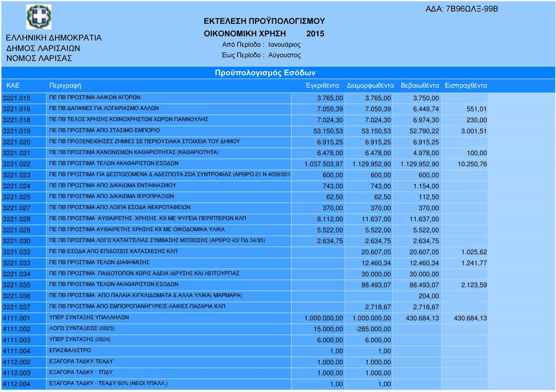The height and width of the screenshot is (392, 556).
Task: Select code cell 3221.015
Action: click(24, 98)
